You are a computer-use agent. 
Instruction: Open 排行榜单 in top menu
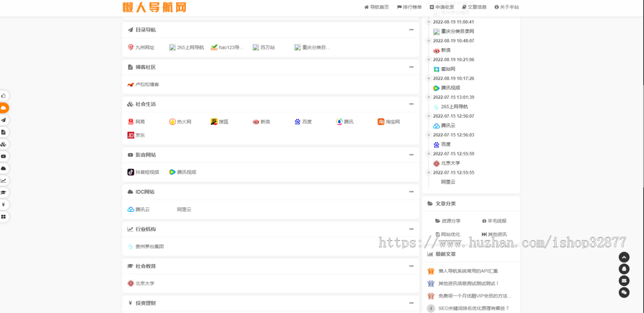coord(409,7)
